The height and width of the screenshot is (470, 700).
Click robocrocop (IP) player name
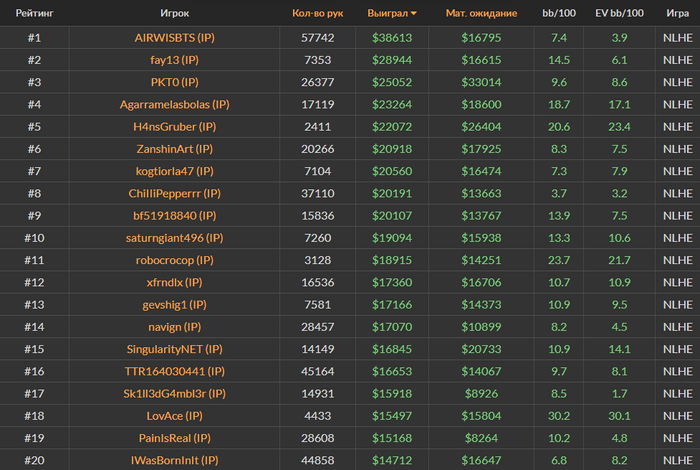(175, 260)
